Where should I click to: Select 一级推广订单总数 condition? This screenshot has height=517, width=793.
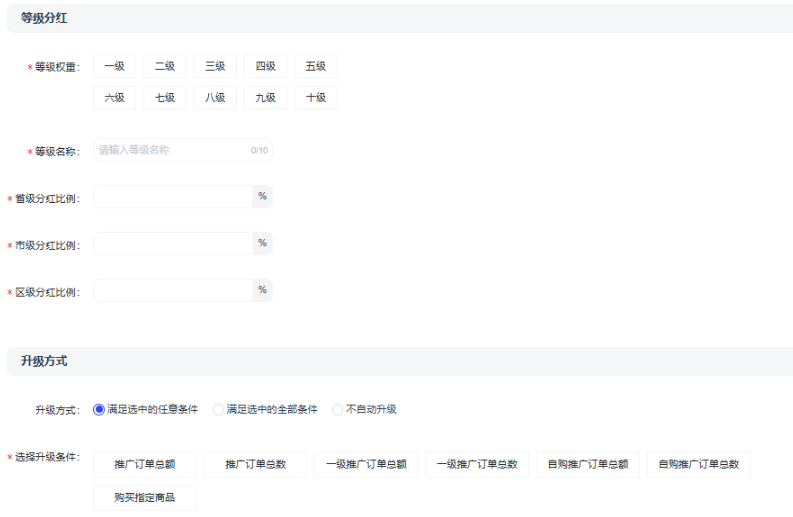[x=477, y=465]
